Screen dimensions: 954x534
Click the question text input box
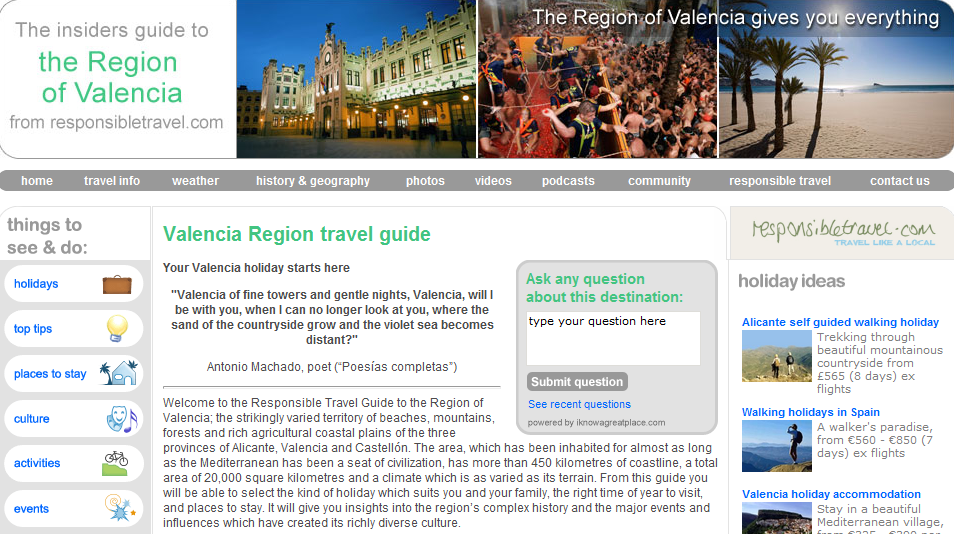tap(613, 339)
